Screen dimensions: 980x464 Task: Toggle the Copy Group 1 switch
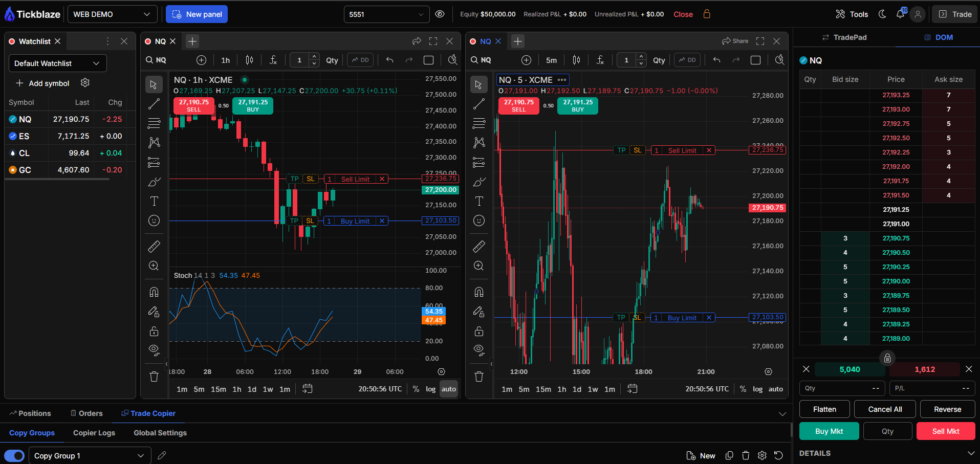pyautogui.click(x=14, y=456)
